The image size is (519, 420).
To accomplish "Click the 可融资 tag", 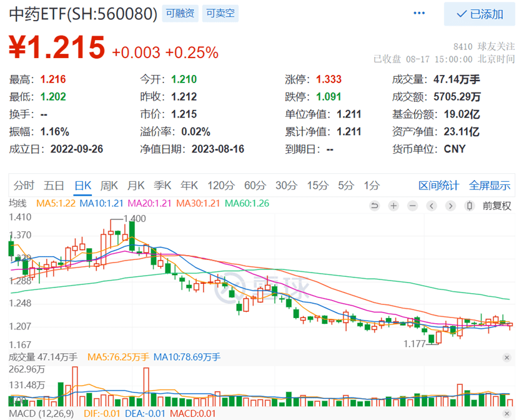I will [x=179, y=13].
